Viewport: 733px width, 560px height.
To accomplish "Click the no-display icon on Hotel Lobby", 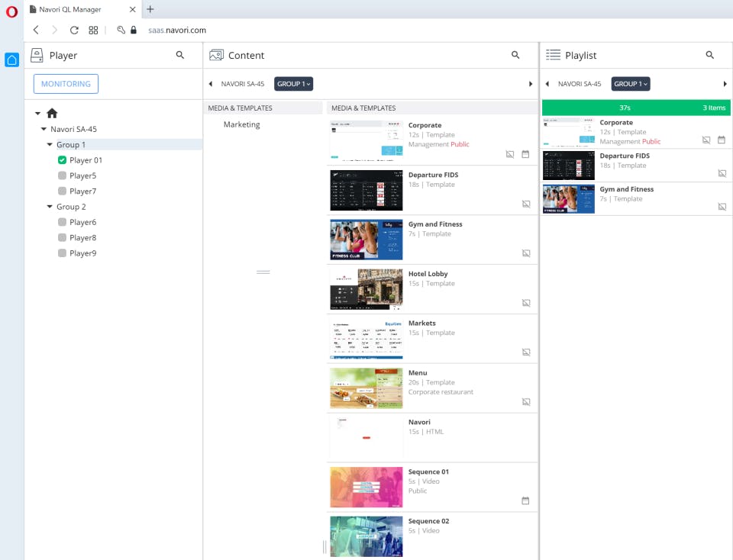I will pos(526,303).
